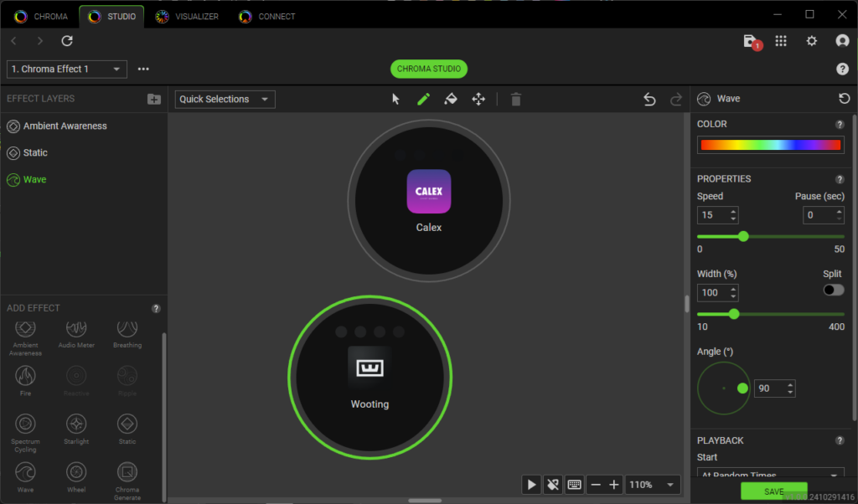Click the trash delete icon
The height and width of the screenshot is (504, 858).
tap(516, 99)
